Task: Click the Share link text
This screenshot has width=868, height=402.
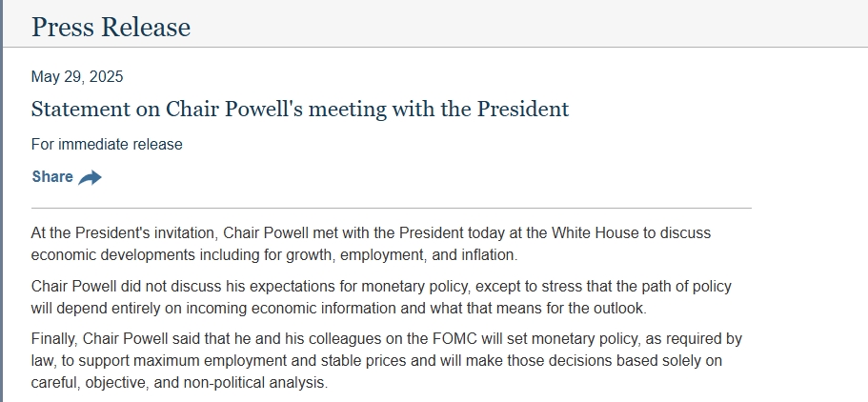Action: pyautogui.click(x=52, y=176)
